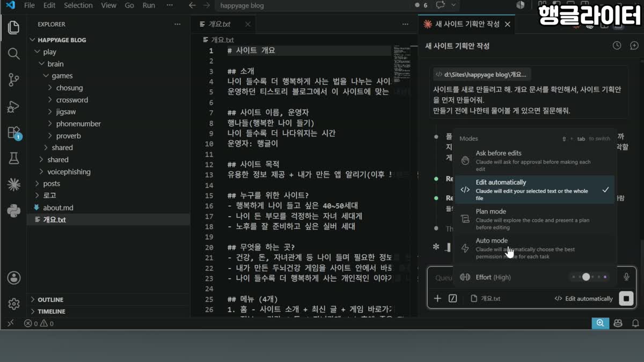Viewport: 644px width, 362px height.
Task: Go back with the left arrow
Action: click(192, 5)
